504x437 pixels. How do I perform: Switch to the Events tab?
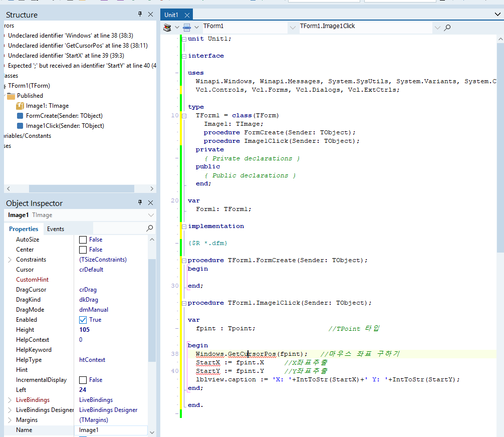coord(56,229)
